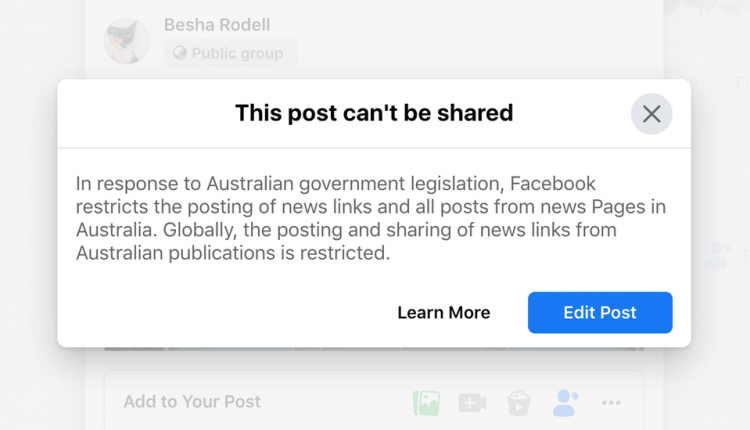Click the dimmed tab text at right edge

[x=742, y=83]
